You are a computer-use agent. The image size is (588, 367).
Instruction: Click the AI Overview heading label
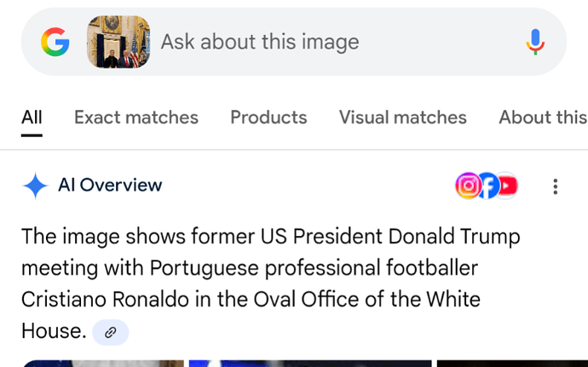(110, 186)
